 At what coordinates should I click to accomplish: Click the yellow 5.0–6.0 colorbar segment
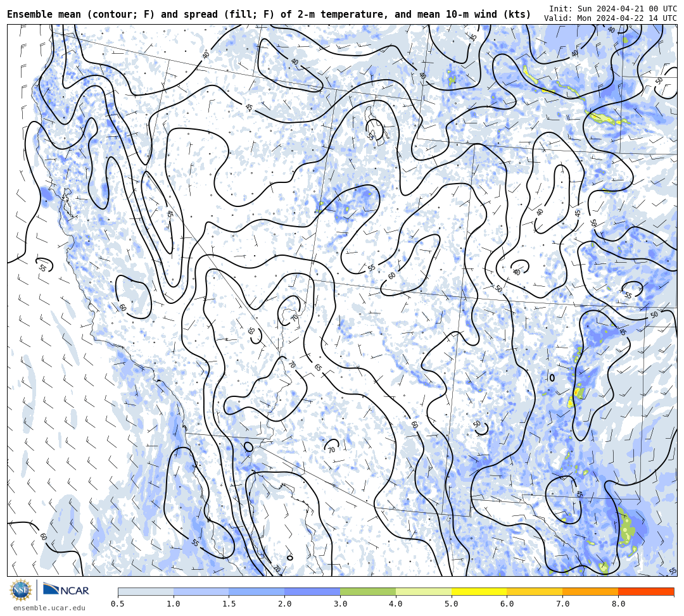pos(479,591)
